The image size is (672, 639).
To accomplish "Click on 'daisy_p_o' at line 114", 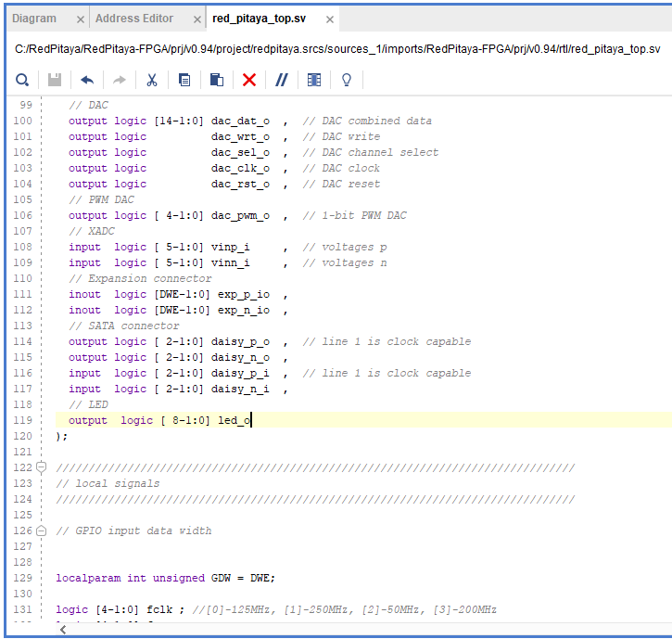I will 240,342.
